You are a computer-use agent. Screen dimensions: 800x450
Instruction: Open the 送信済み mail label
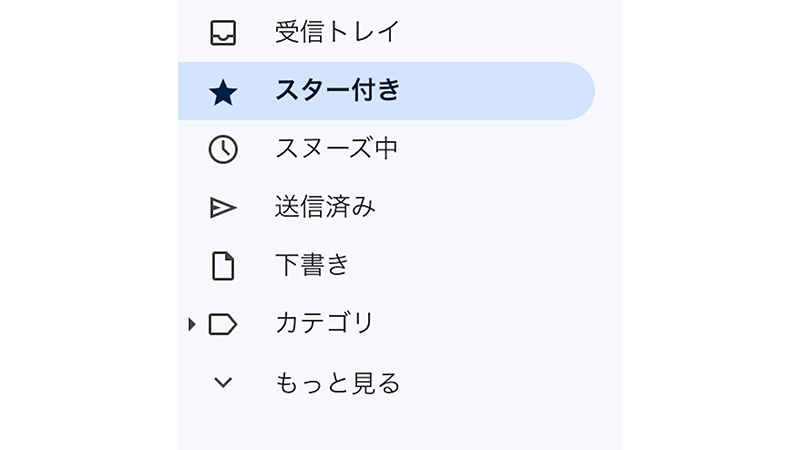pyautogui.click(x=325, y=207)
